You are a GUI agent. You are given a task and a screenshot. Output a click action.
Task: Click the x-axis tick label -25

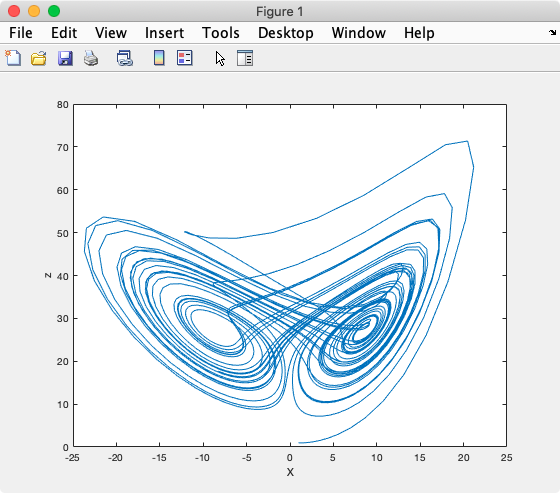point(72,458)
